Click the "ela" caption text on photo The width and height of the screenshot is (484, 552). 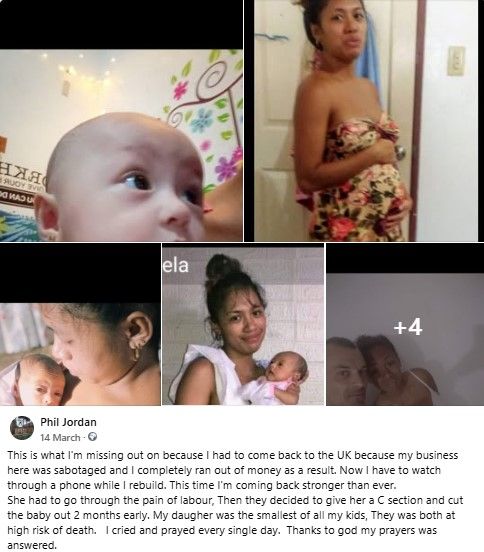tap(176, 266)
